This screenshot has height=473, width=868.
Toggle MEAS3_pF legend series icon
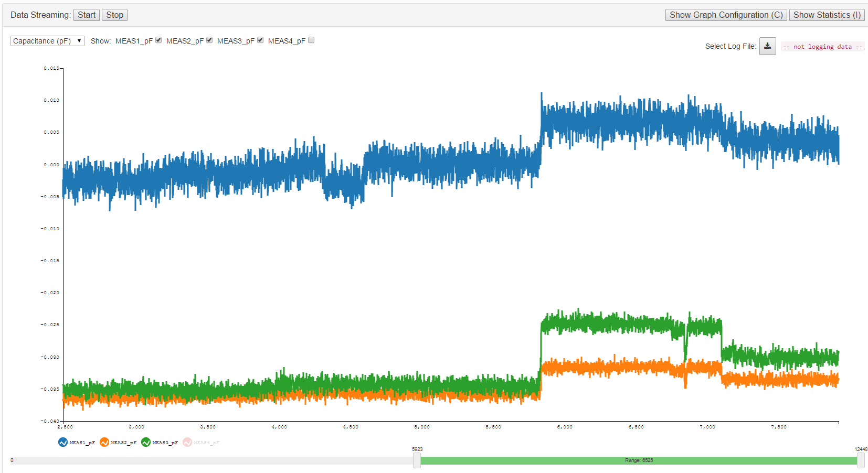coord(146,443)
